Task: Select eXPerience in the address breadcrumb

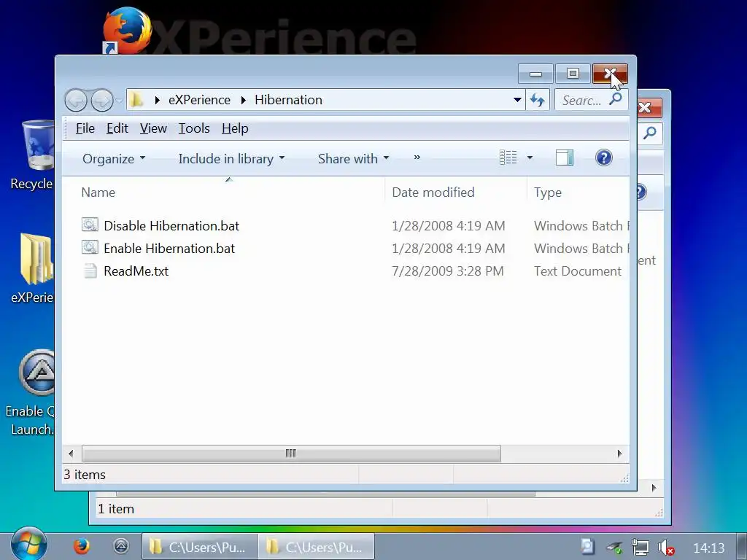Action: 199,100
